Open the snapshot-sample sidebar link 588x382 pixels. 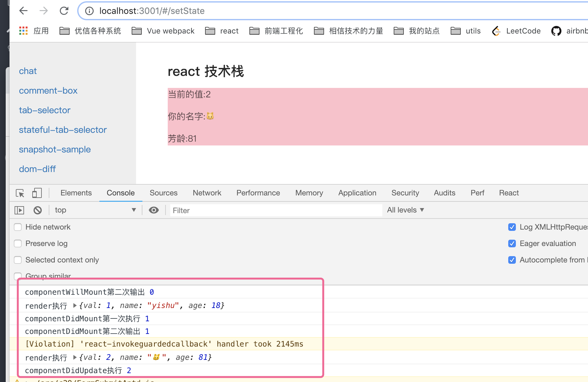click(x=55, y=149)
